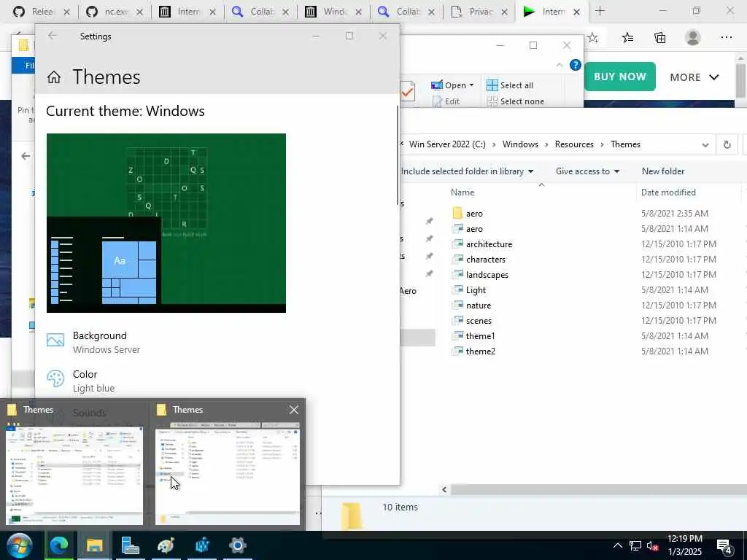Screen dimensions: 747x560
Task: Switch to the Privac browser tab
Action: coord(480,12)
